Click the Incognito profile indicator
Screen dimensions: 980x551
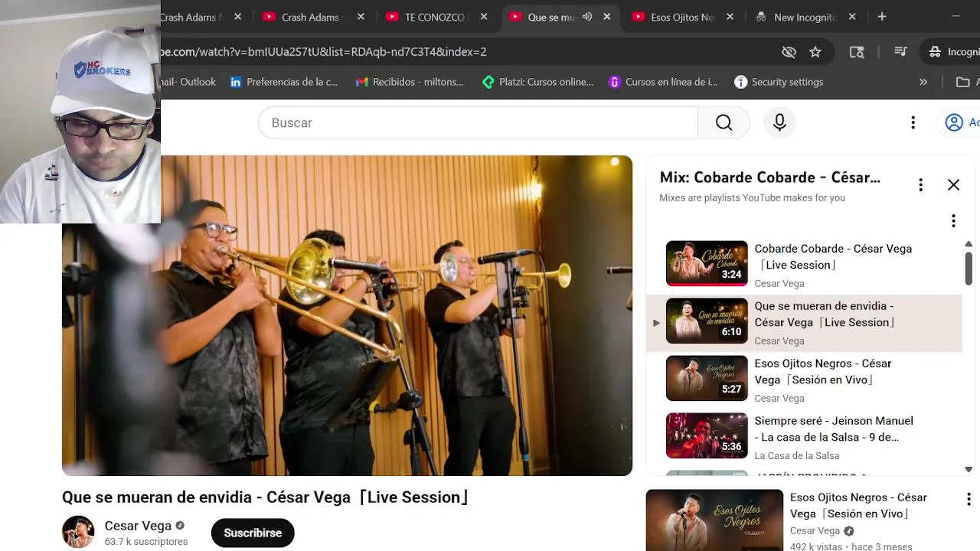click(954, 52)
